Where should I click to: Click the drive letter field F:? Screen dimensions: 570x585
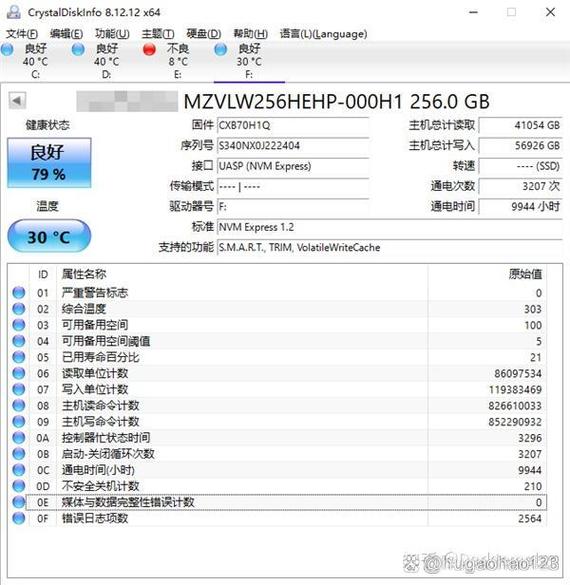(x=293, y=207)
